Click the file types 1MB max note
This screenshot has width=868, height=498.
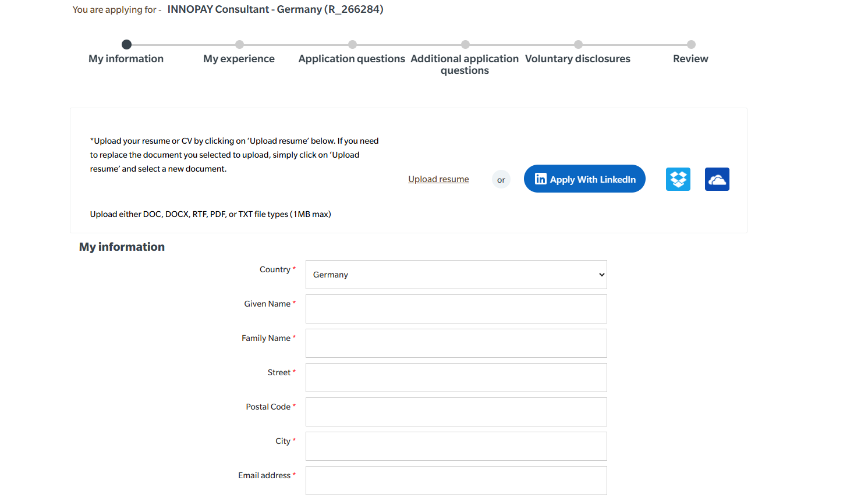pos(210,214)
